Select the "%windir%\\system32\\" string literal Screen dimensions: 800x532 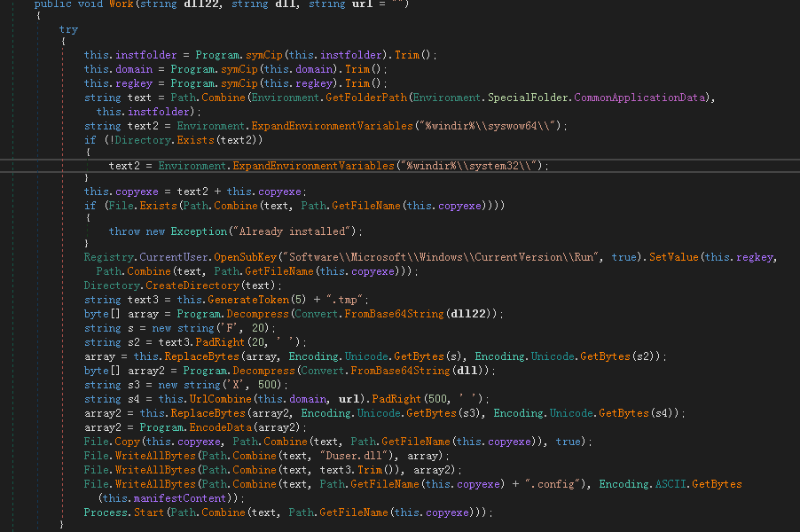[472, 166]
